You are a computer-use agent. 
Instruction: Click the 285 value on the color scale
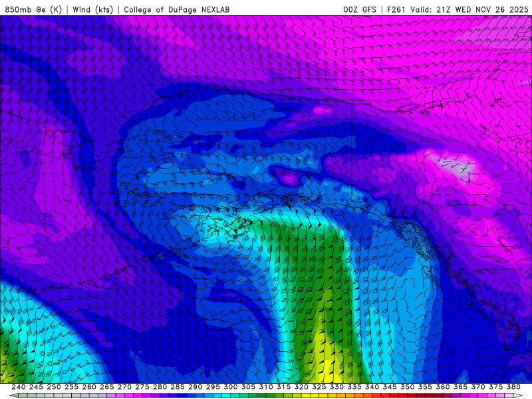[x=178, y=387]
